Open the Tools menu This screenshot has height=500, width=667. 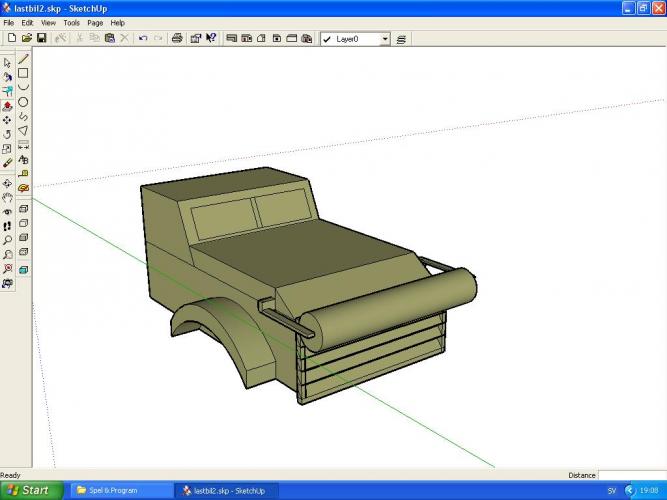click(x=71, y=22)
